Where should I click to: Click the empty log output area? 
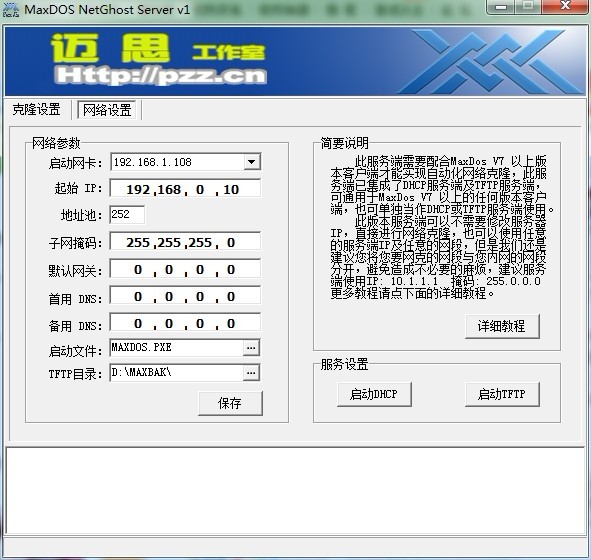click(x=296, y=491)
